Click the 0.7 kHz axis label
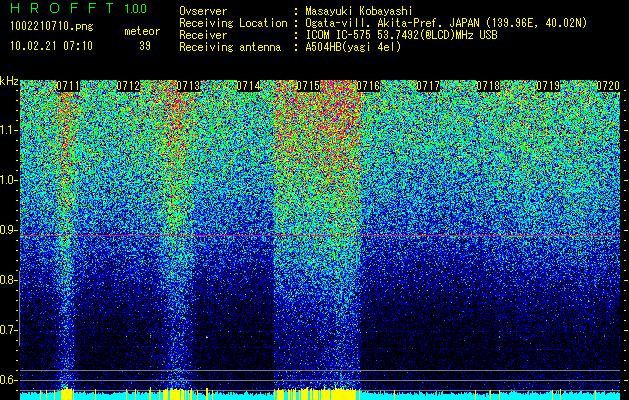The height and width of the screenshot is (400, 629). coord(9,330)
